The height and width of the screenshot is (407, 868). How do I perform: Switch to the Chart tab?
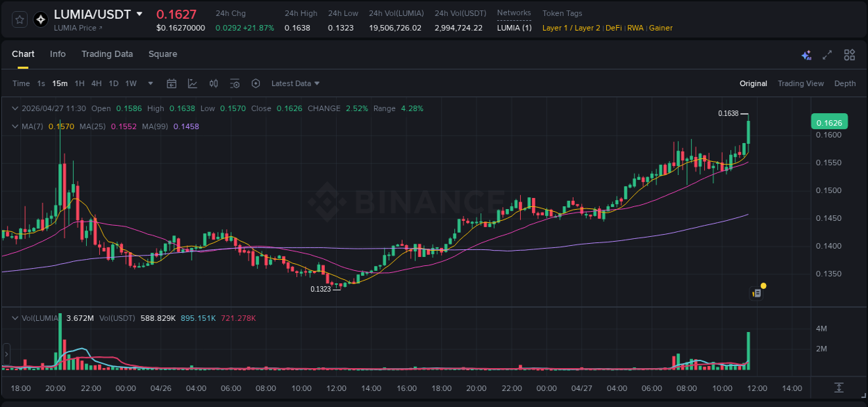(23, 54)
